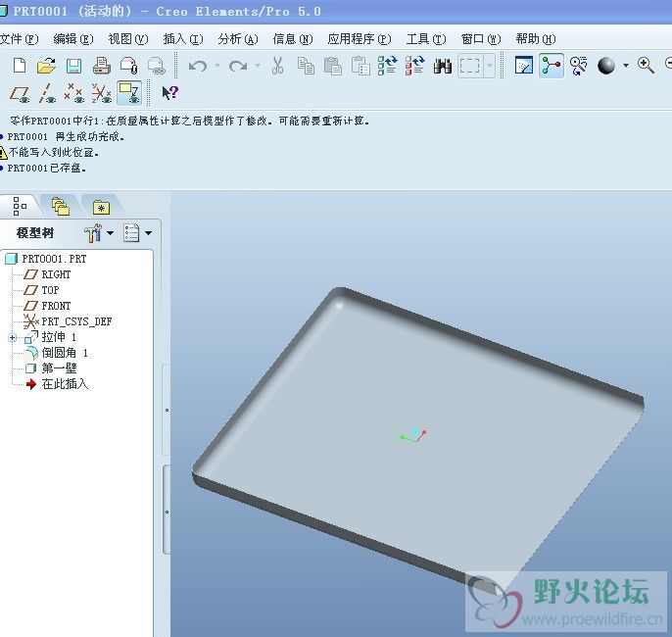
Task: Open model tree show dropdown
Action: [148, 233]
